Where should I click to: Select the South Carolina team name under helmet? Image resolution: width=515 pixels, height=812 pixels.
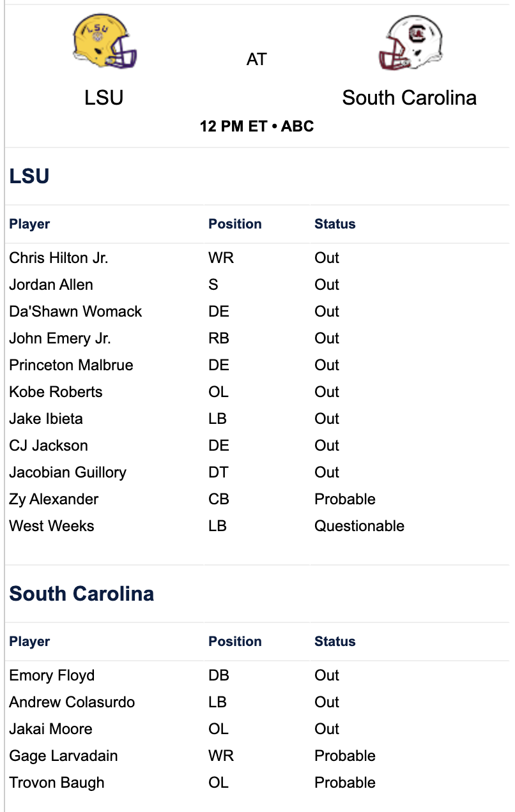point(410,98)
